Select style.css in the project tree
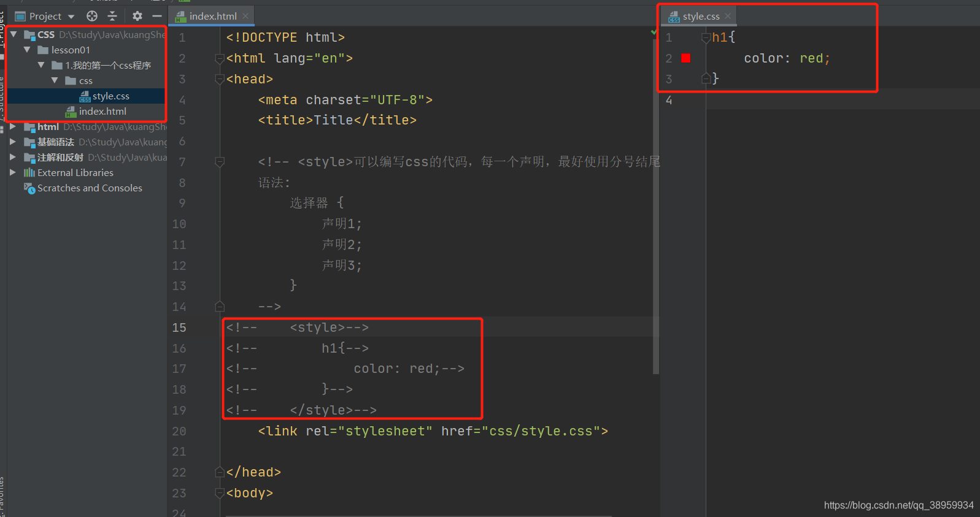Screen dimensions: 980x517 point(87,96)
